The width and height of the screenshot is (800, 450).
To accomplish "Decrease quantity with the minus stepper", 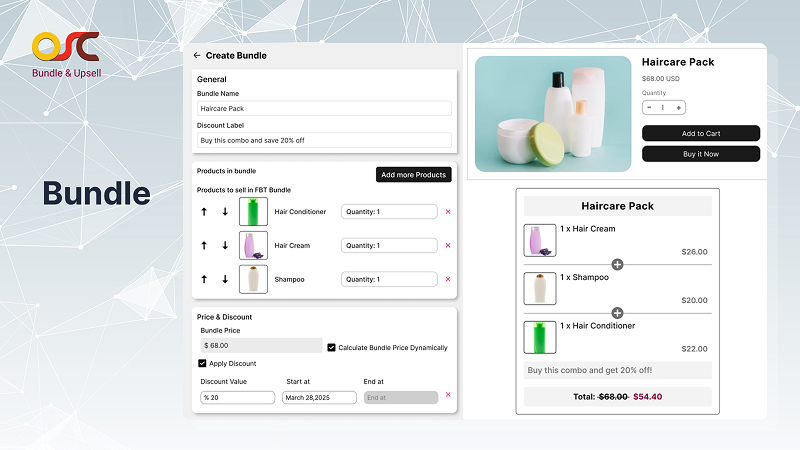I will click(x=649, y=108).
